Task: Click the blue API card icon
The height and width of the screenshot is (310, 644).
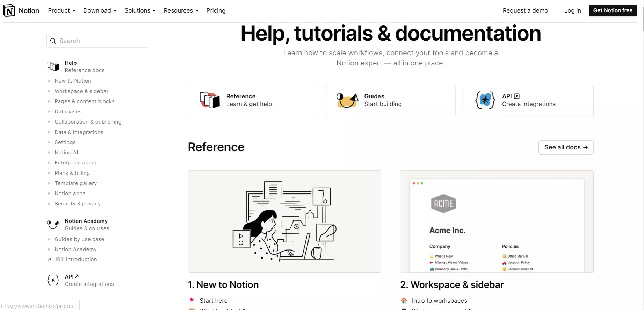Action: click(485, 100)
